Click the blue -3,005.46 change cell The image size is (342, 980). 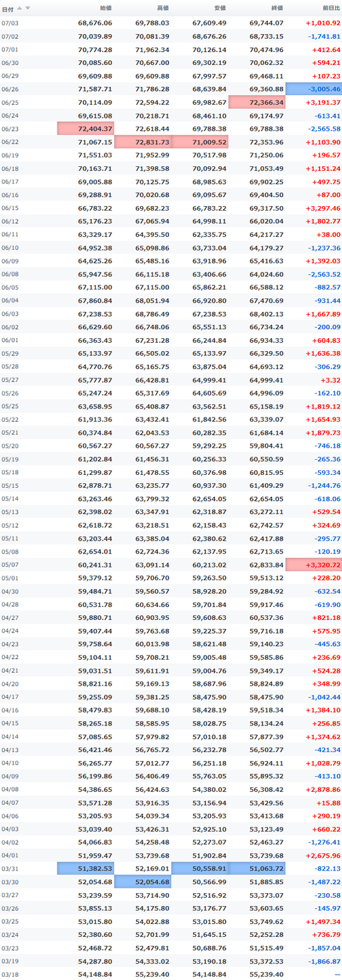pos(313,89)
